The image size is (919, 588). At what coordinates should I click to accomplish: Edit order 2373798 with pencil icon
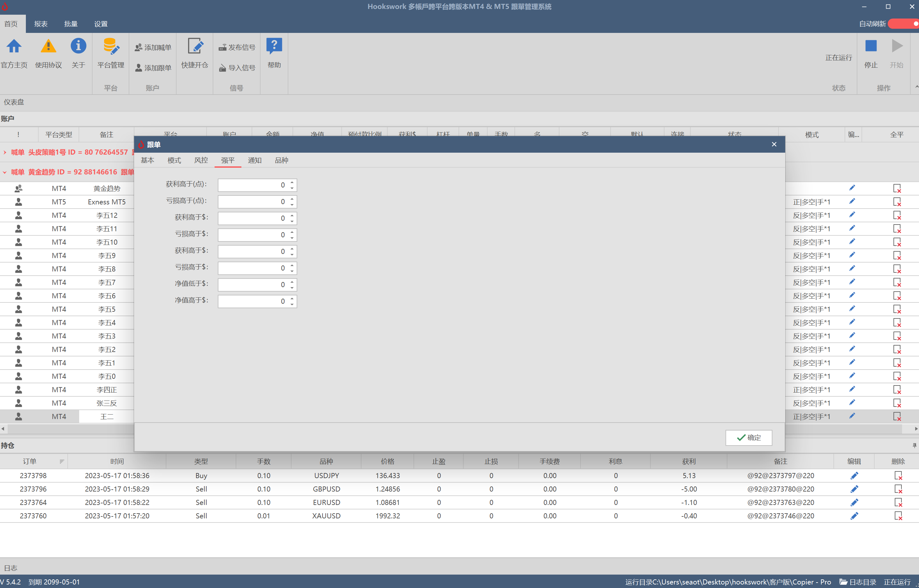click(x=854, y=475)
